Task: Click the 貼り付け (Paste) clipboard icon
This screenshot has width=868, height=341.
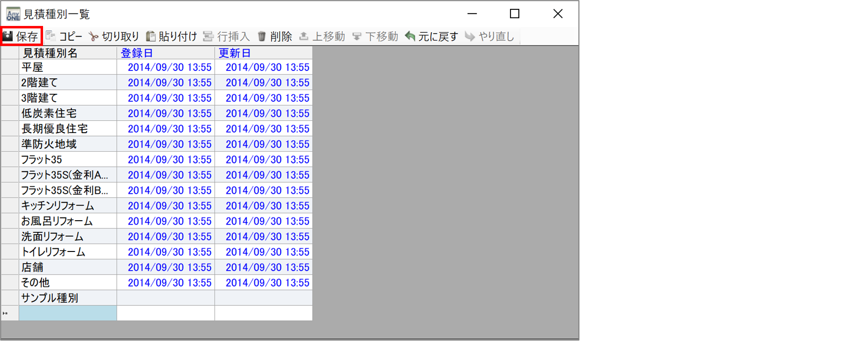Action: click(x=151, y=36)
